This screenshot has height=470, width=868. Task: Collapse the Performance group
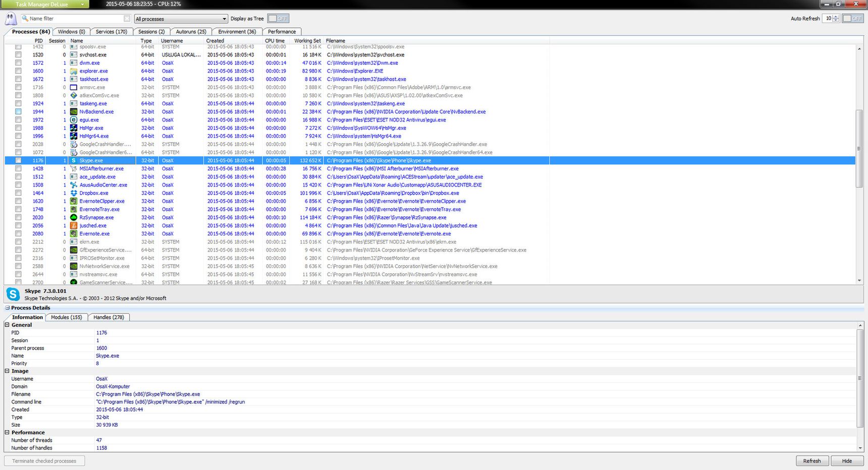pyautogui.click(x=8, y=433)
